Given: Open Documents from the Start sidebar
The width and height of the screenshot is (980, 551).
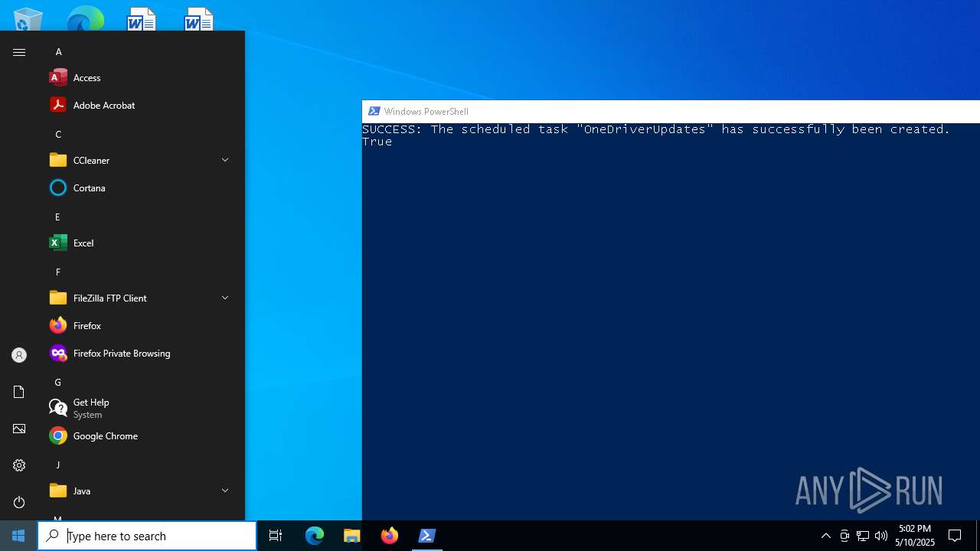Looking at the screenshot, I should [19, 392].
